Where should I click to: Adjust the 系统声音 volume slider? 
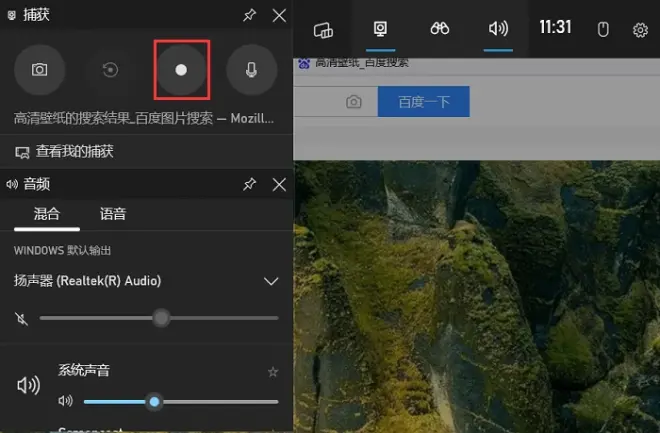tap(181, 401)
